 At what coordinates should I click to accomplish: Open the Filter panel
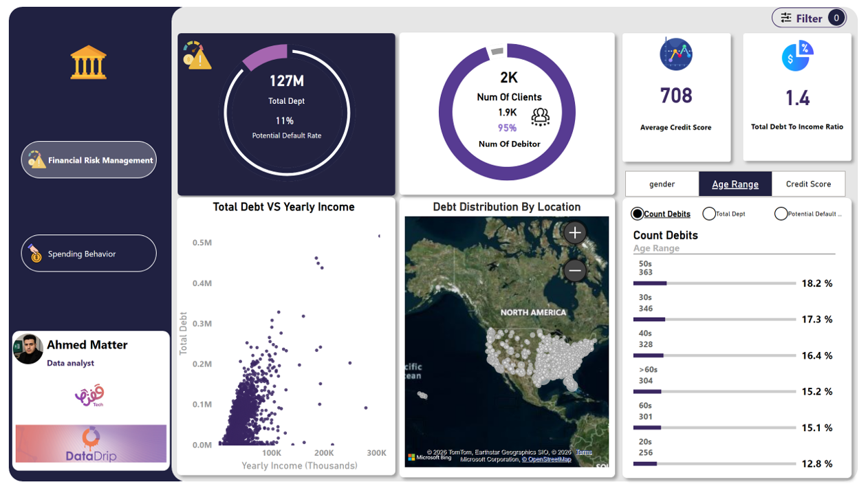pos(809,18)
